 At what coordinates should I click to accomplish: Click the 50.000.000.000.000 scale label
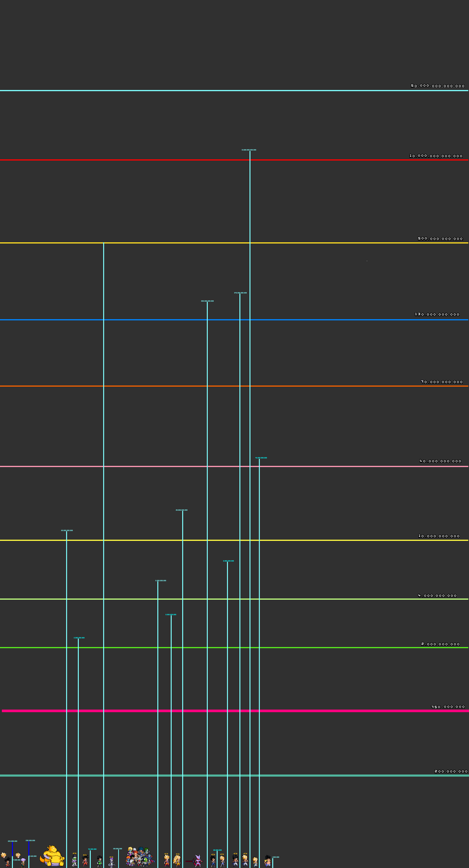438,86
